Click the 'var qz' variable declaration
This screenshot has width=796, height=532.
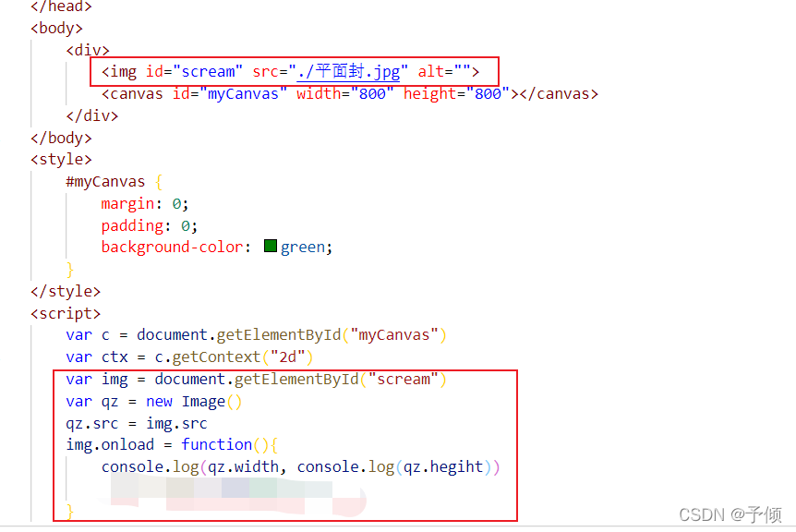92,402
